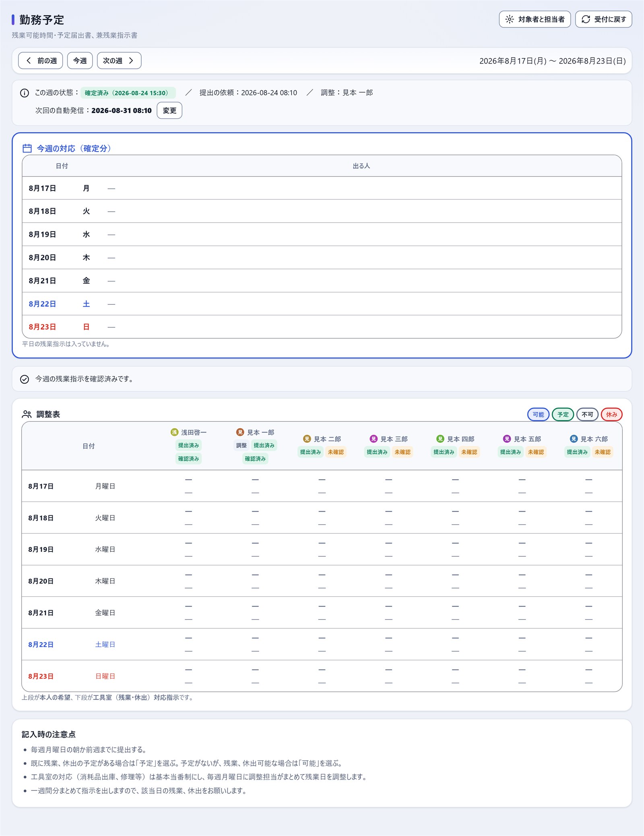Go to previous week with 前の週
The image size is (644, 836).
pyautogui.click(x=40, y=61)
